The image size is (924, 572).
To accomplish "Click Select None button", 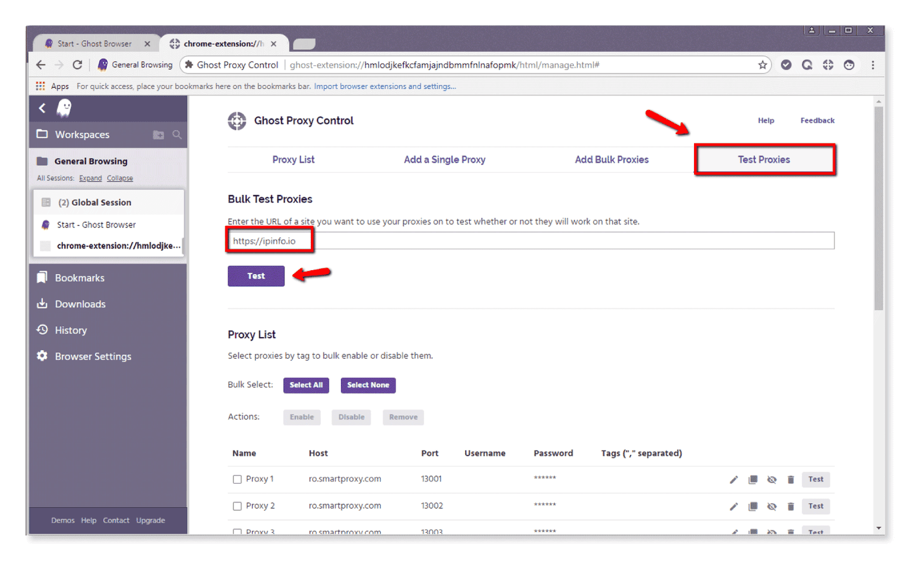I will 368,385.
